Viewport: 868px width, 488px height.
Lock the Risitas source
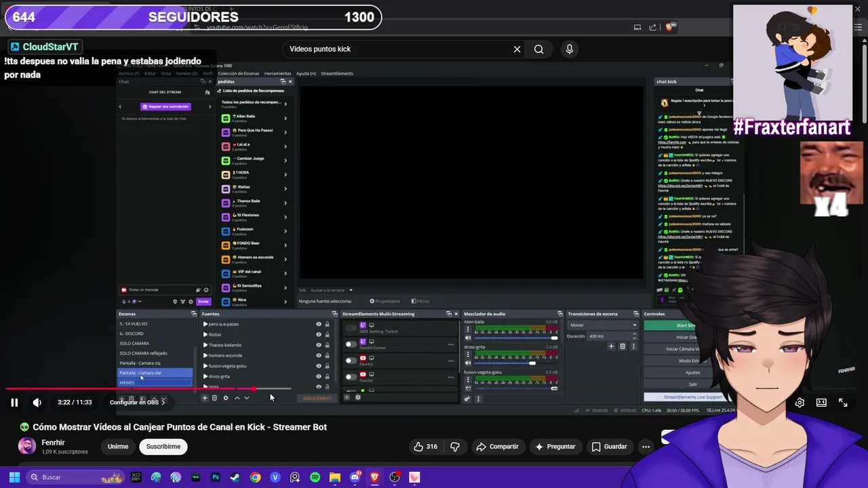coord(327,334)
